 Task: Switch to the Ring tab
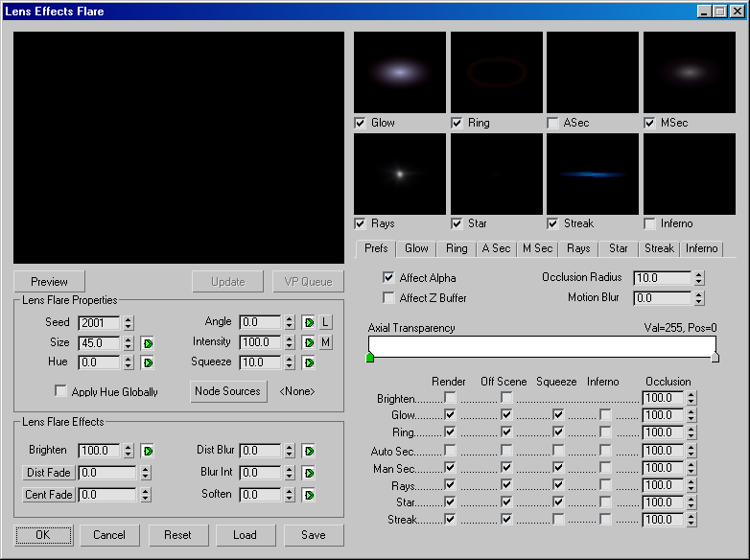[x=457, y=248]
